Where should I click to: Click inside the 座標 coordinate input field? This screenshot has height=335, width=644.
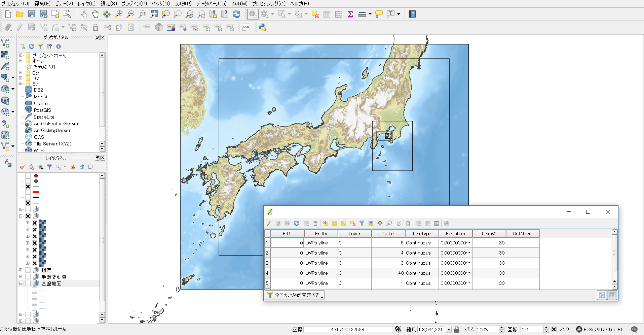[x=348, y=329]
